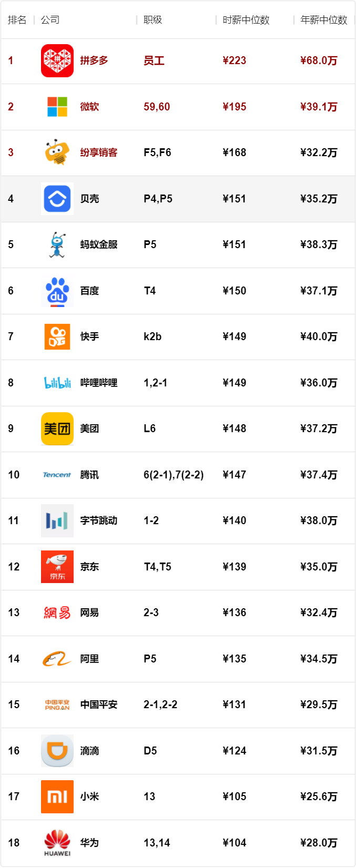Image resolution: width=356 pixels, height=868 pixels.
Task: Select the 阿里 P5 level cell
Action: pyautogui.click(x=150, y=659)
